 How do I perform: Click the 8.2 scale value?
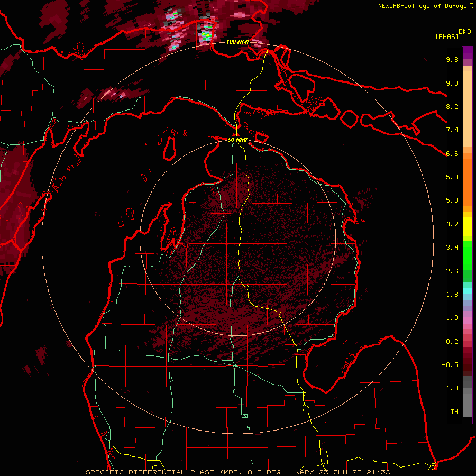tap(452, 106)
